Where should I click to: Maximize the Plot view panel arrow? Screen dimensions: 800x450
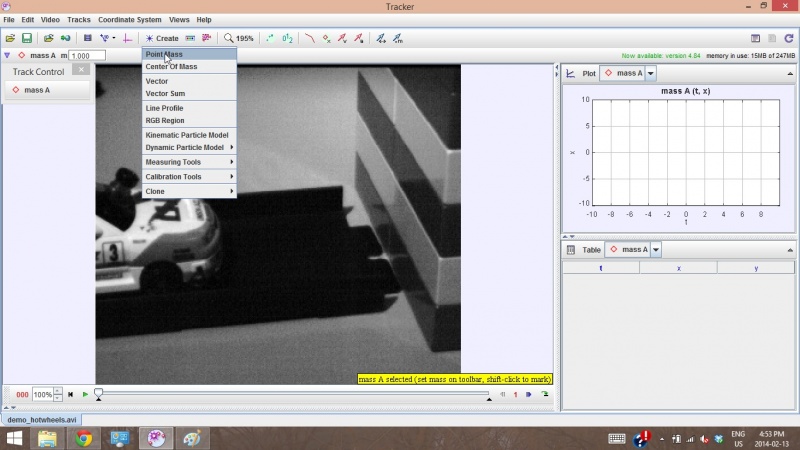click(790, 74)
